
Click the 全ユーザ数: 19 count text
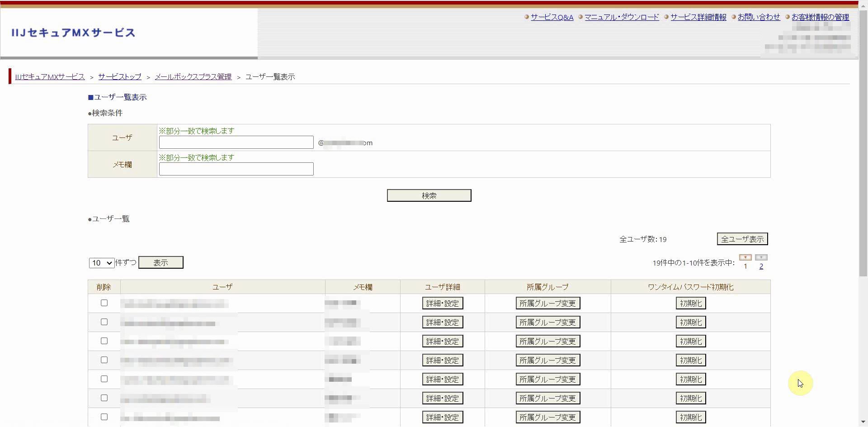[643, 239]
